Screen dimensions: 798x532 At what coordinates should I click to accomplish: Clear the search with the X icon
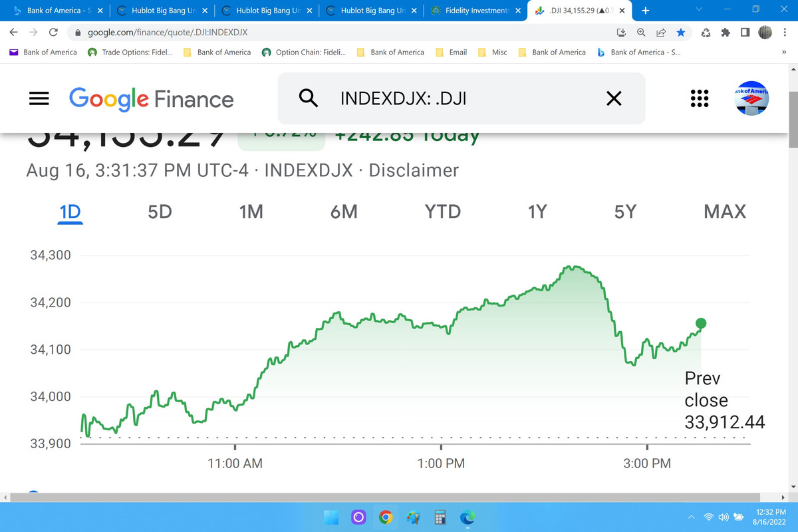click(x=614, y=99)
